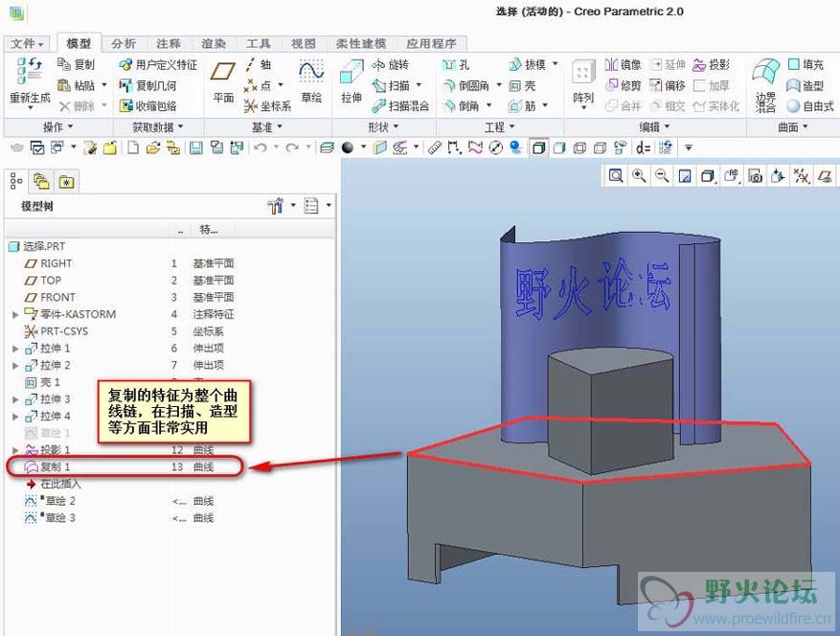The width and height of the screenshot is (840, 636).
Task: Select the Mirror (镜像) tool
Action: tap(623, 65)
